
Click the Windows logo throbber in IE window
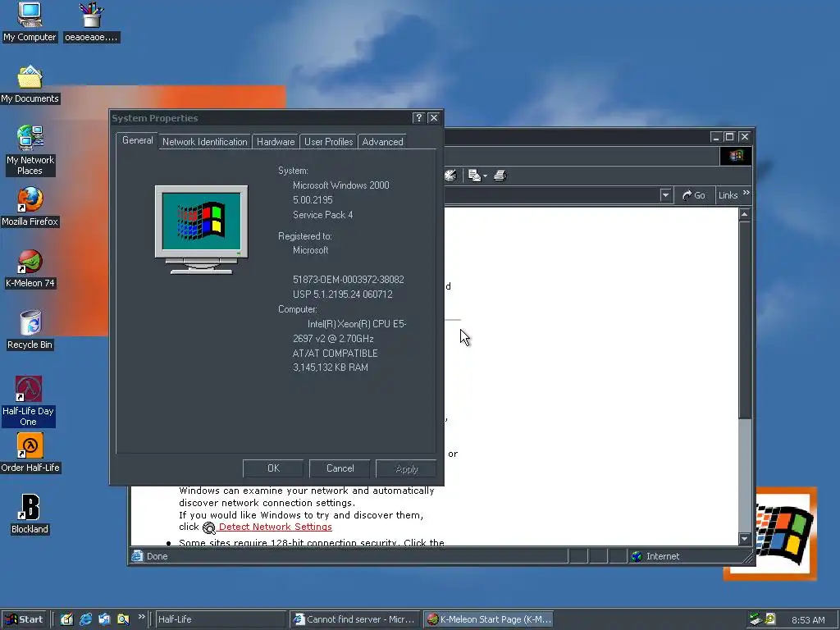pyautogui.click(x=736, y=156)
